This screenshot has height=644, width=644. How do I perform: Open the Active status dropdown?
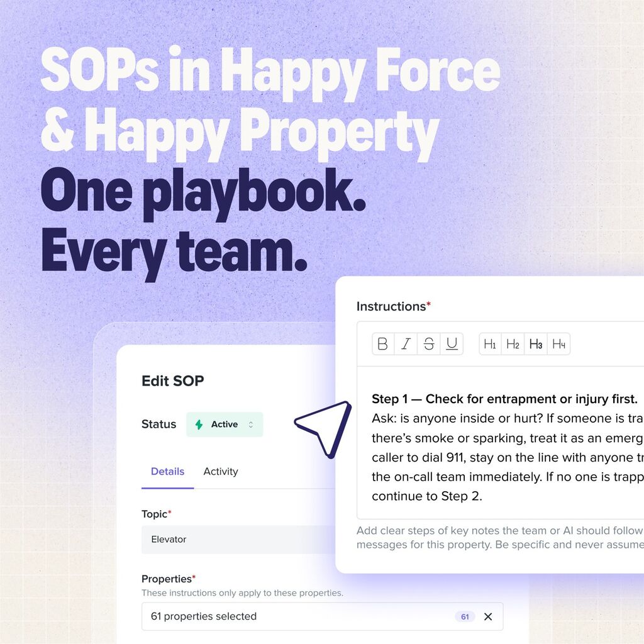225,425
